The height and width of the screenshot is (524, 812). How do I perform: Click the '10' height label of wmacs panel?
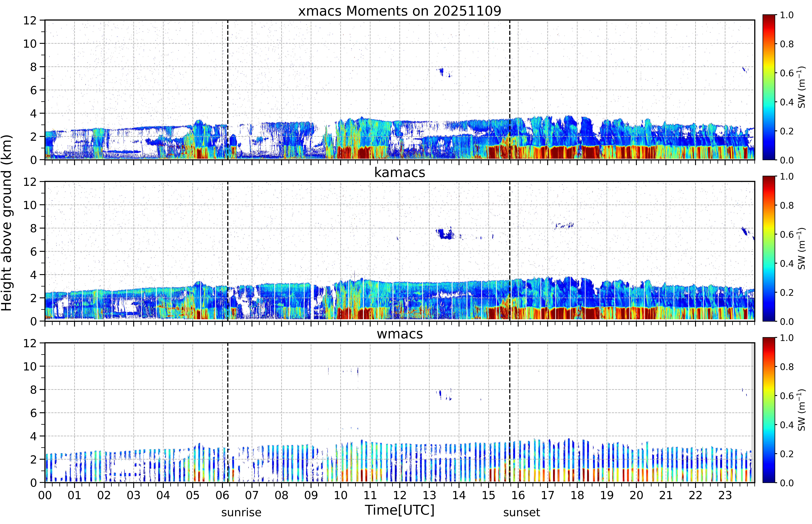[30, 366]
